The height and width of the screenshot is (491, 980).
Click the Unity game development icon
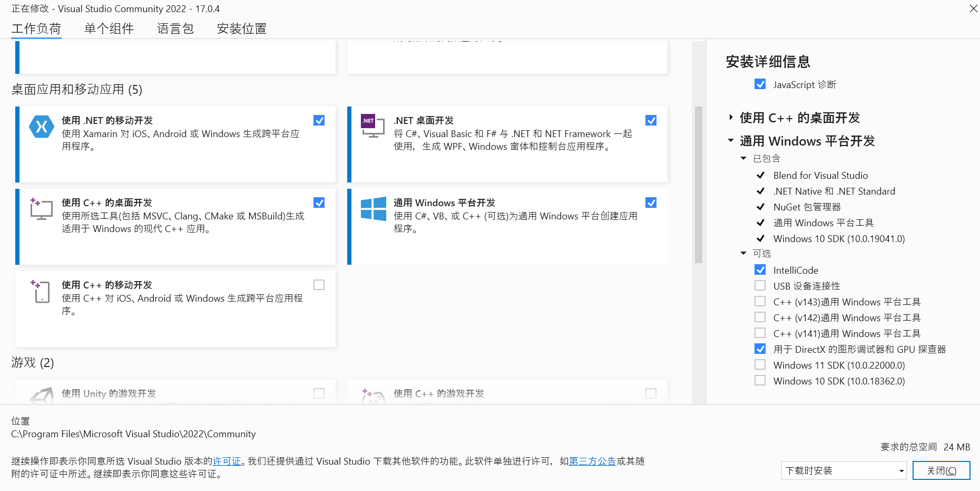point(42,396)
